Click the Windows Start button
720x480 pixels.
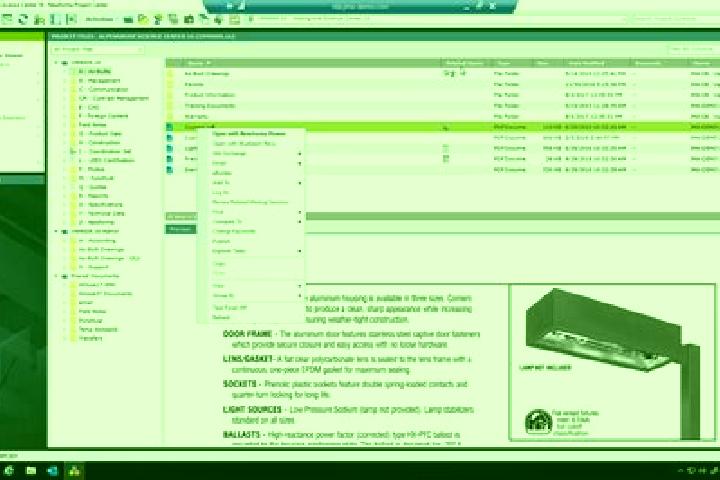[x=9, y=471]
